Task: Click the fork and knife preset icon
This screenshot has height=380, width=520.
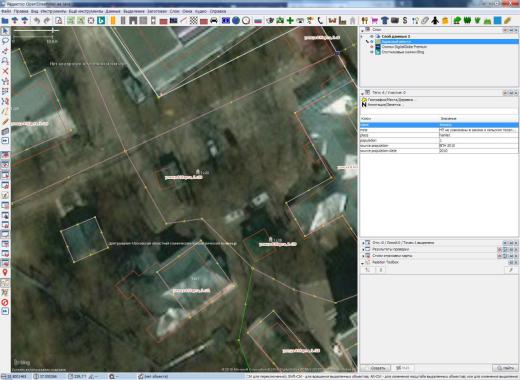Action: click(x=365, y=20)
